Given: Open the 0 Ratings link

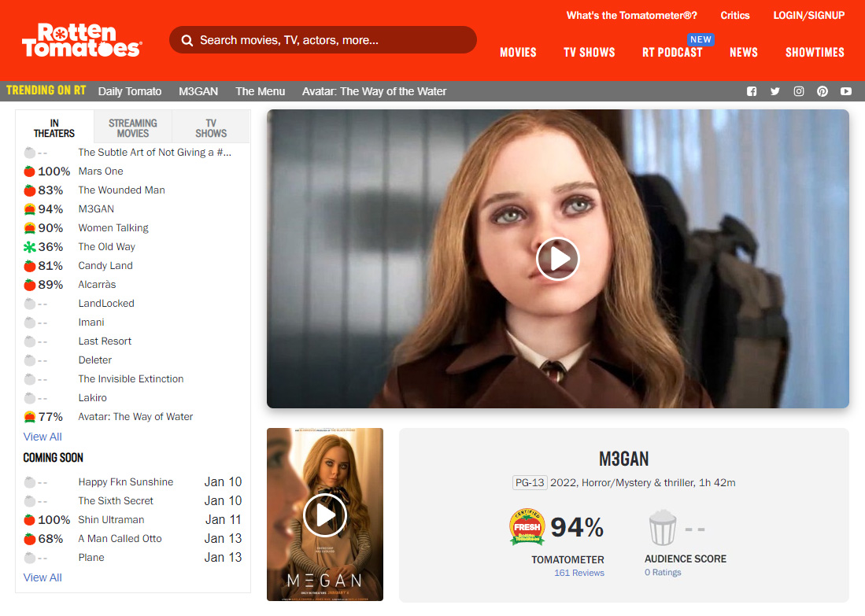Looking at the screenshot, I should tap(663, 573).
